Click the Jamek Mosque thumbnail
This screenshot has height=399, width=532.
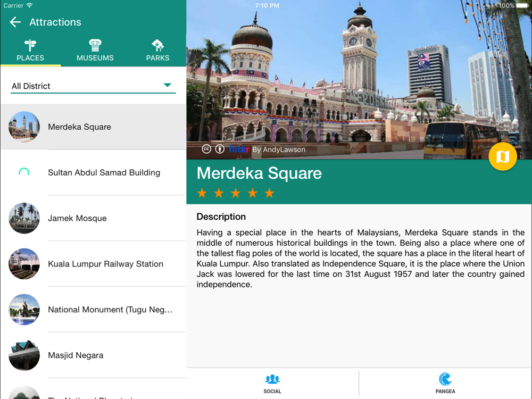click(x=24, y=218)
